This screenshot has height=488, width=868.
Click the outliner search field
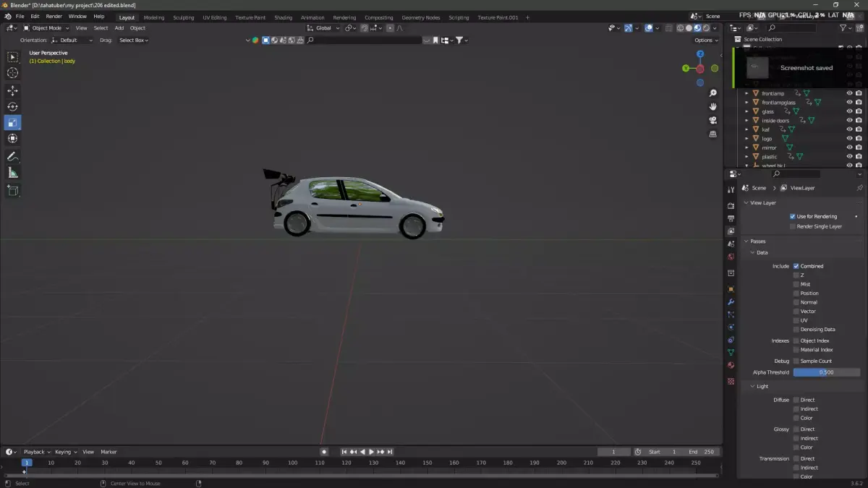click(793, 28)
